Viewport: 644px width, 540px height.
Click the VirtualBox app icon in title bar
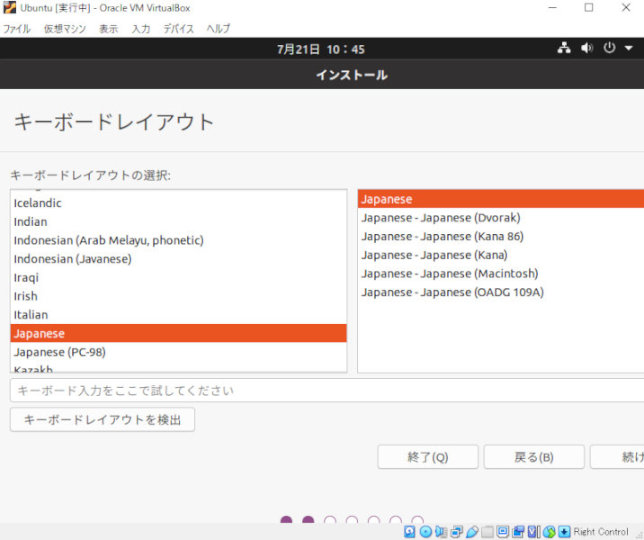(9, 7)
